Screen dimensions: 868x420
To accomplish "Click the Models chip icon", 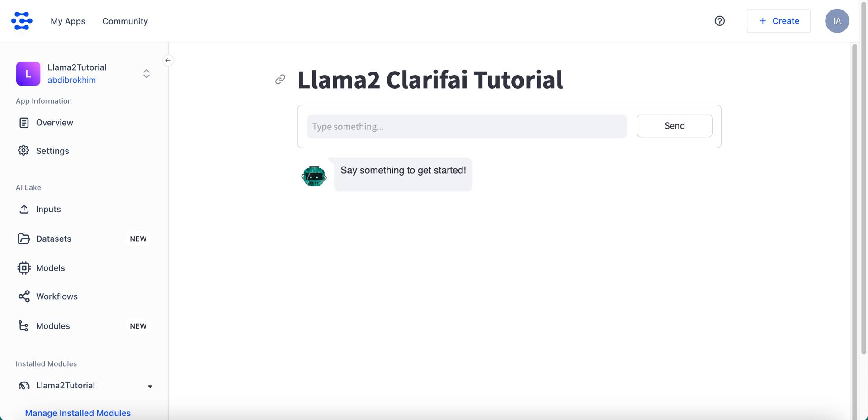I will click(24, 268).
